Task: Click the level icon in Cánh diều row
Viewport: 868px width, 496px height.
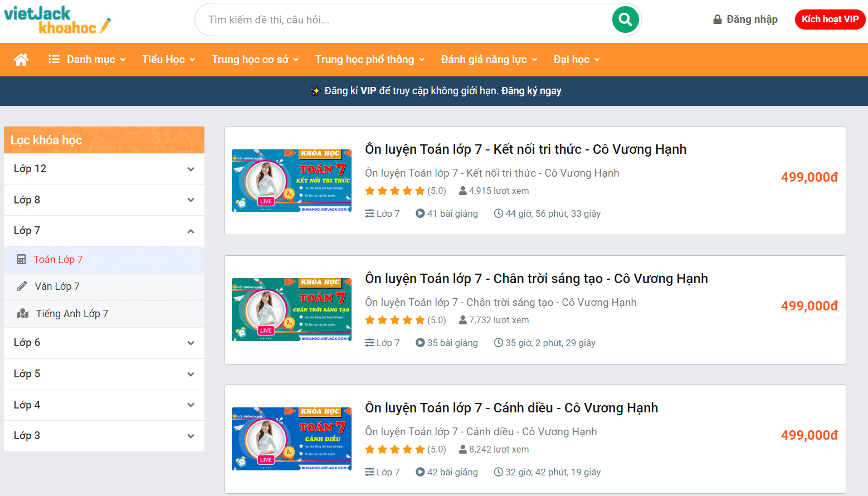Action: 370,472
